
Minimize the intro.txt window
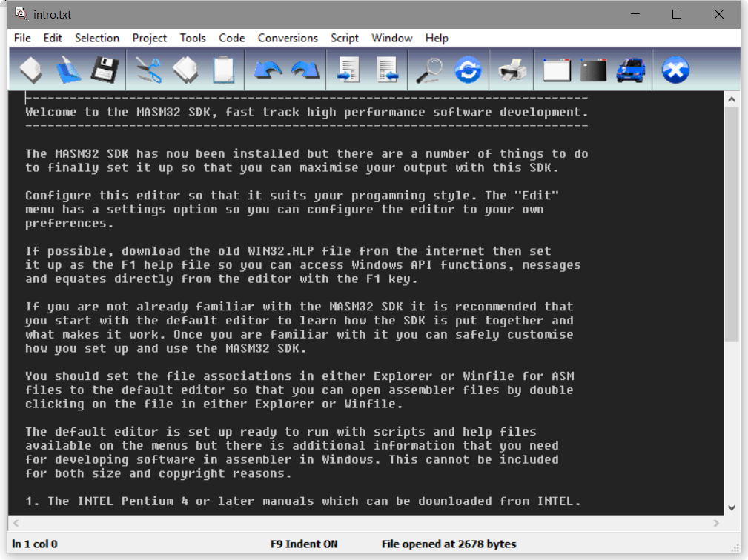[x=635, y=14]
